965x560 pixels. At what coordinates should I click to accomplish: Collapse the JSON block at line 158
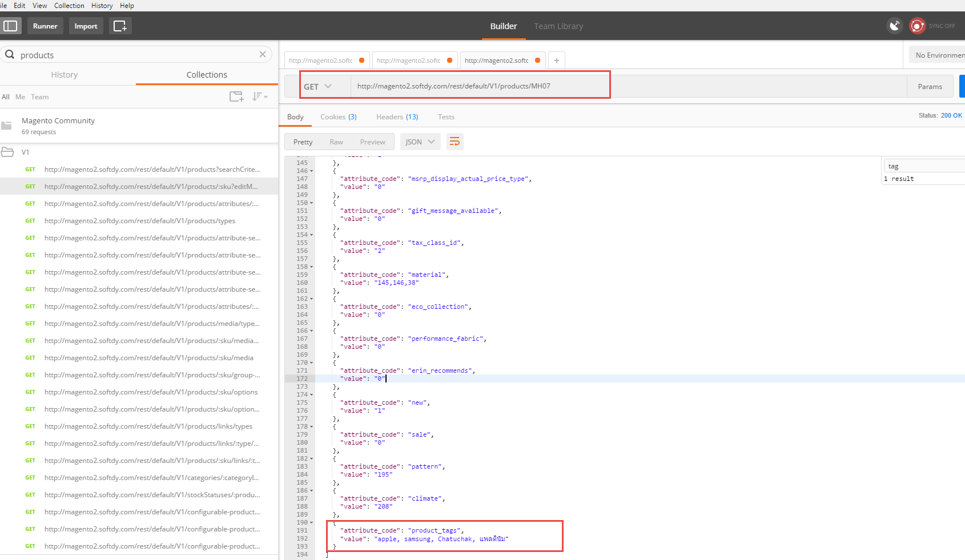(x=312, y=267)
